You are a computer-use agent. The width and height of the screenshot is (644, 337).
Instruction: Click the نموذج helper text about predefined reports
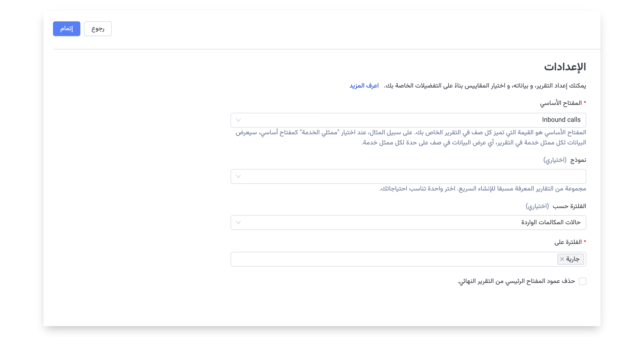483,189
